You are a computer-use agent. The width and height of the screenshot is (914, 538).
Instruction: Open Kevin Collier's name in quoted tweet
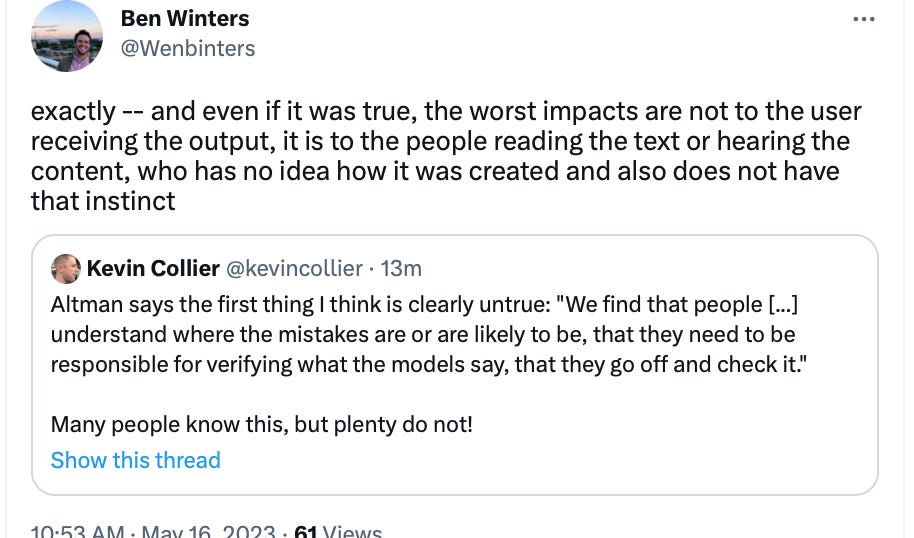[153, 268]
